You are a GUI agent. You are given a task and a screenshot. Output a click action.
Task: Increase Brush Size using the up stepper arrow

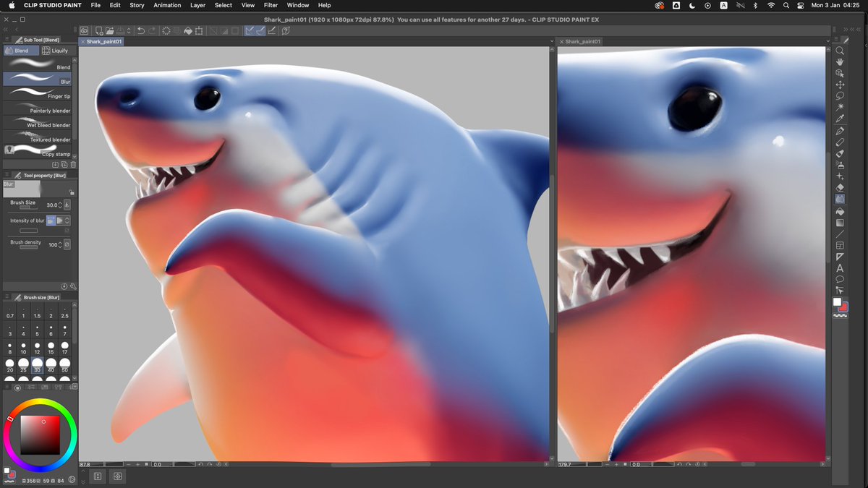click(59, 203)
